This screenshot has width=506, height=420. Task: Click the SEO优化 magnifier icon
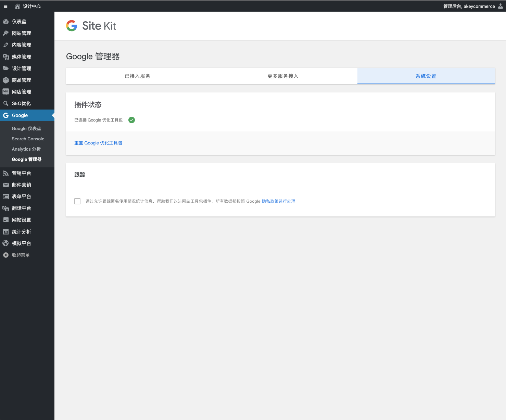(x=6, y=103)
